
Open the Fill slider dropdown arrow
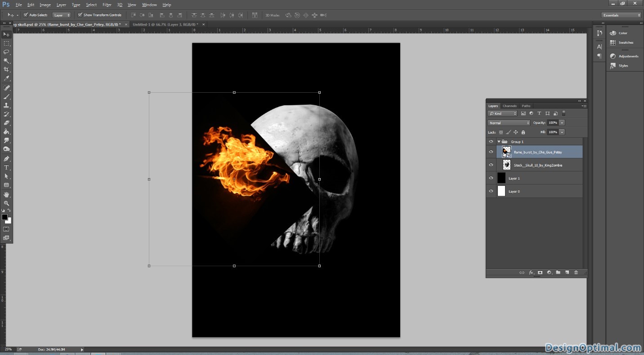pos(562,132)
